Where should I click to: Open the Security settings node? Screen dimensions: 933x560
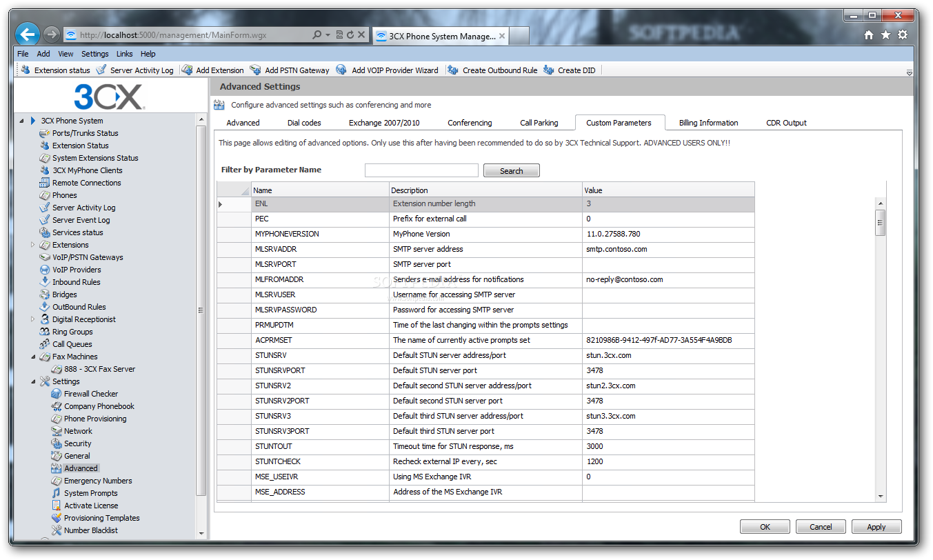click(78, 443)
